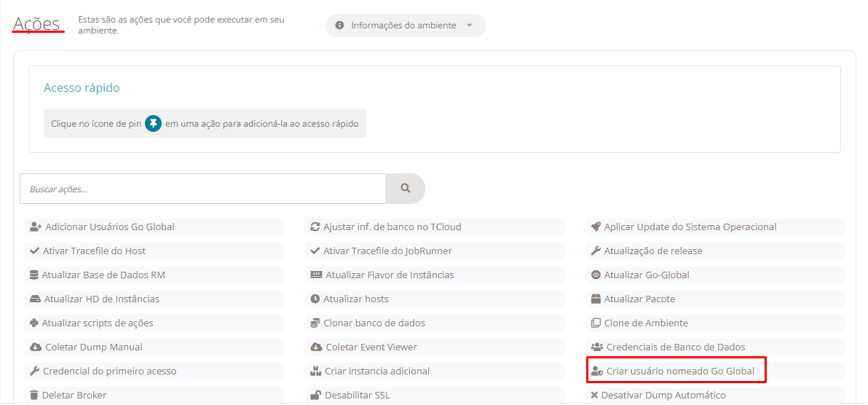Select Ativar Tracefile do Host action
868x405 pixels.
tap(154, 251)
